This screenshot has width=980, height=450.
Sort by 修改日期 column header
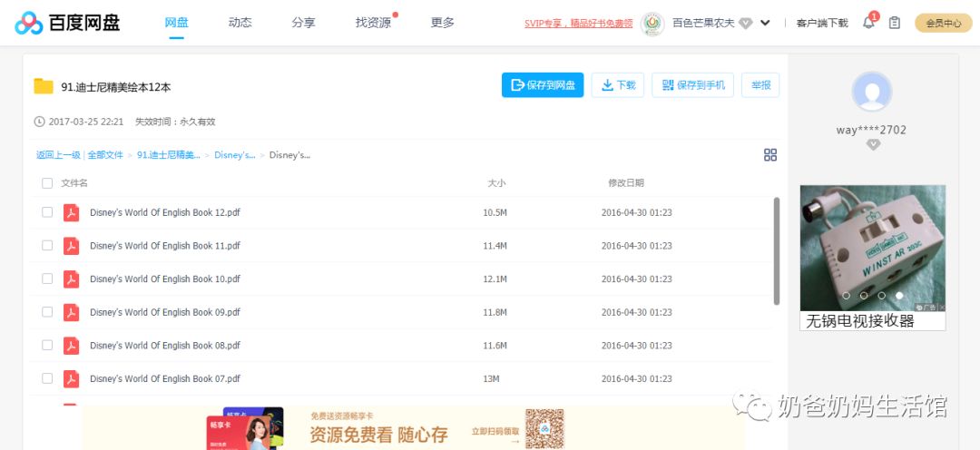[x=626, y=183]
